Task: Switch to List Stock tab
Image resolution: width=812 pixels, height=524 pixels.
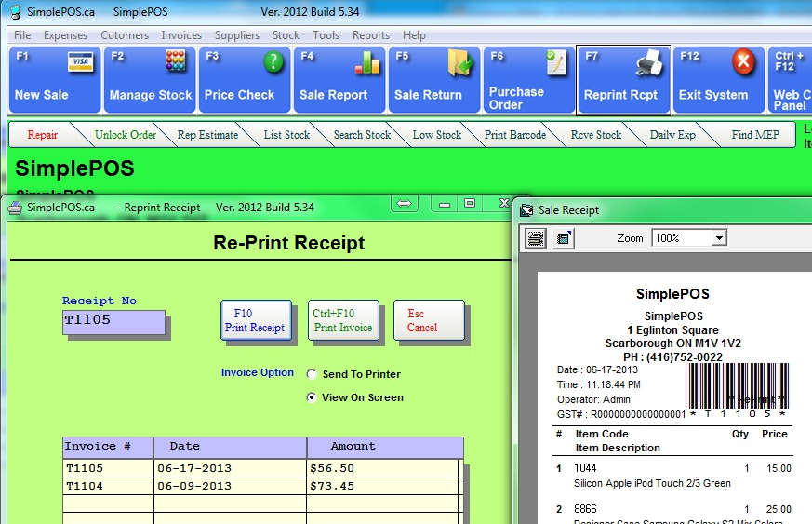Action: pos(286,135)
